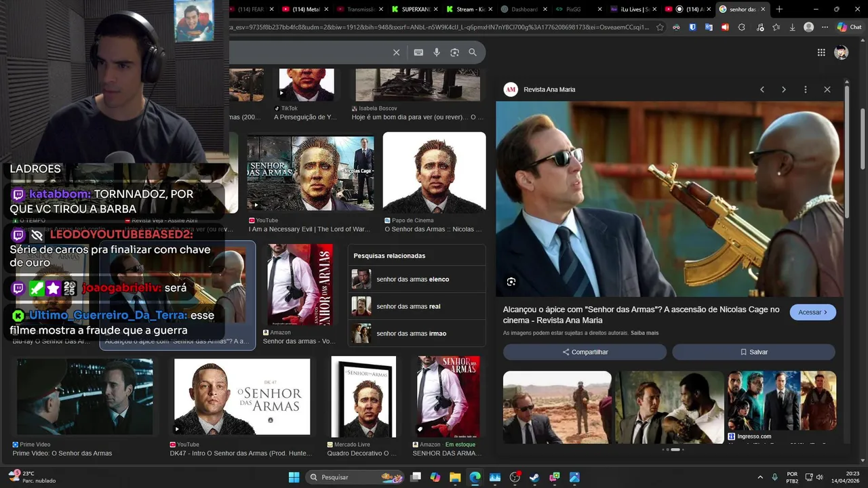Open the TikTok 'A Perseguição' result

pos(307,85)
